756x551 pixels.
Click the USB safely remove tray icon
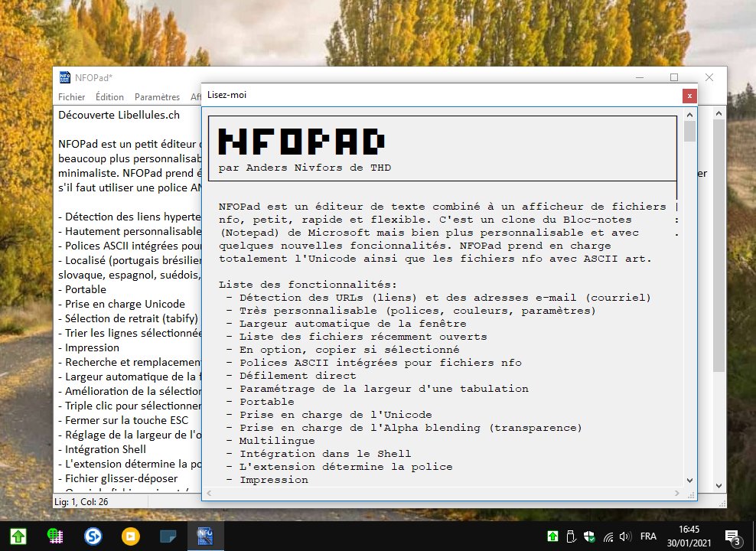coord(571,536)
